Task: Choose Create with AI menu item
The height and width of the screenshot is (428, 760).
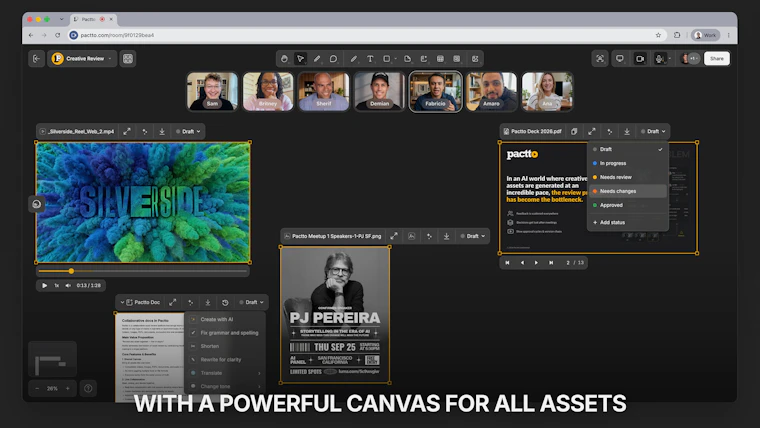Action: [x=225, y=319]
